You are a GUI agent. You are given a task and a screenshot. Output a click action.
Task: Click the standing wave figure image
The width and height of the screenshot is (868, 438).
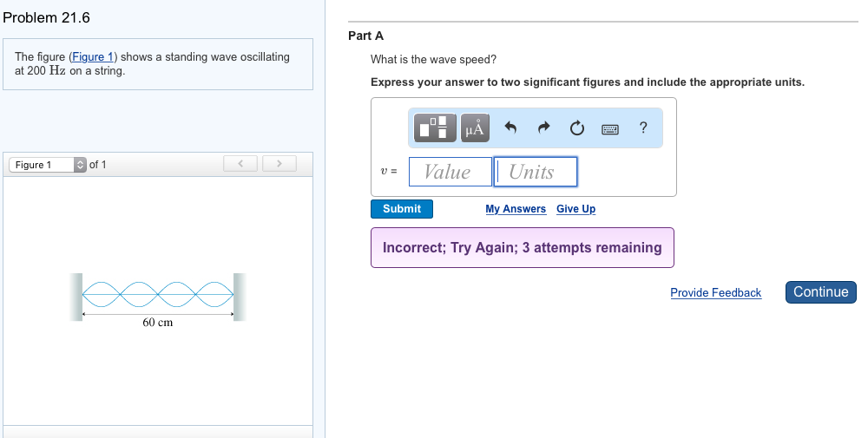click(x=158, y=300)
